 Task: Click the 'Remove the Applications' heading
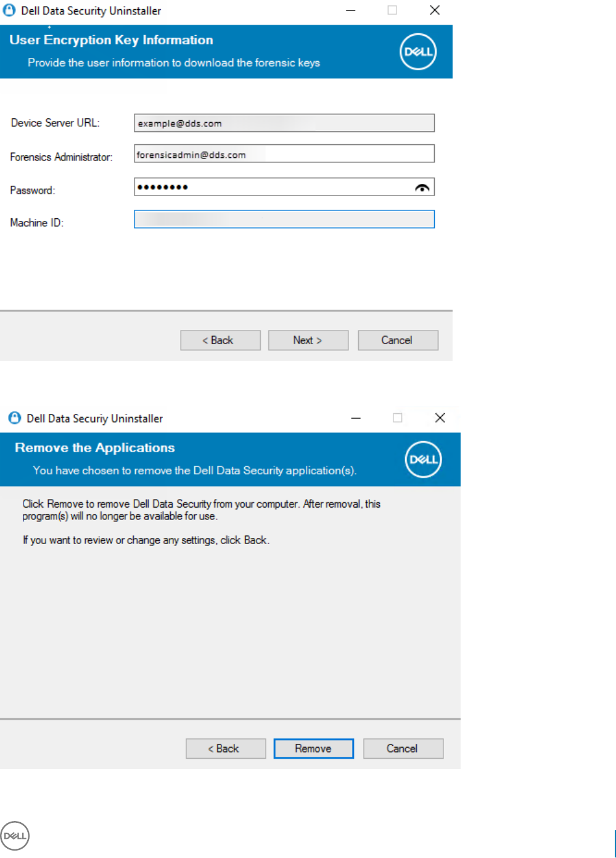coord(95,448)
